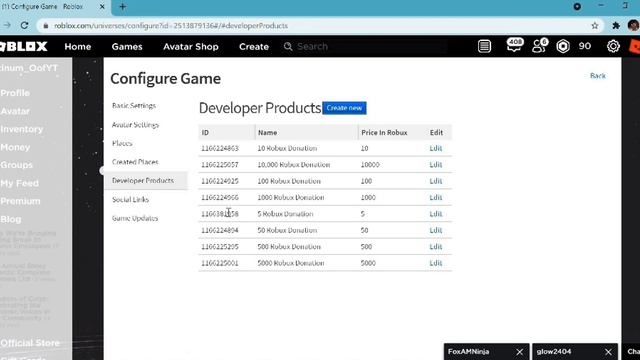Edit the 500 Robux Donation product
640x360 pixels.
pos(436,247)
